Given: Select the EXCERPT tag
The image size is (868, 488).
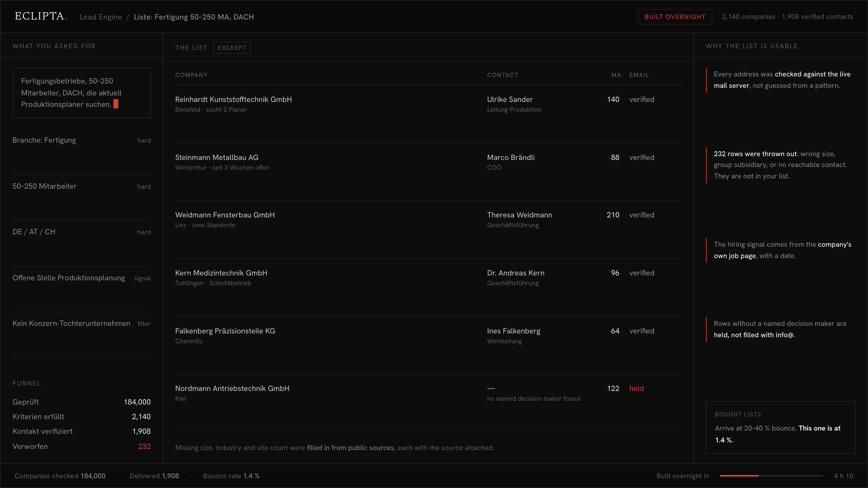Looking at the screenshot, I should coord(232,48).
